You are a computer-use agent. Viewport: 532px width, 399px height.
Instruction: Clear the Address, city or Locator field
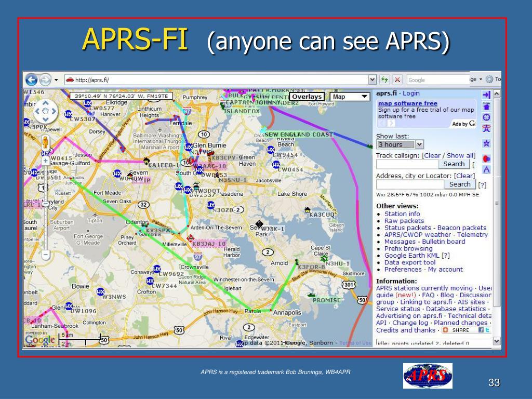[x=464, y=176]
